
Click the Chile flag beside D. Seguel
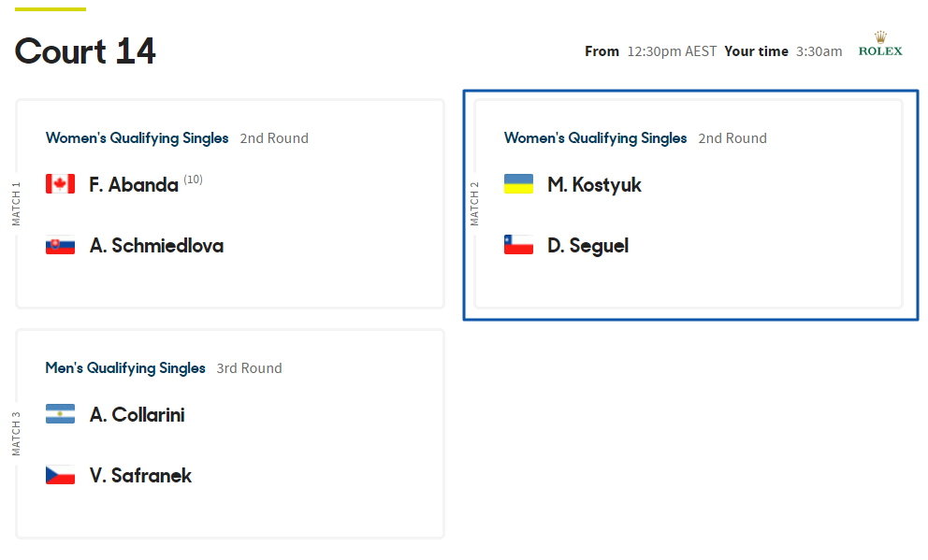tap(518, 246)
